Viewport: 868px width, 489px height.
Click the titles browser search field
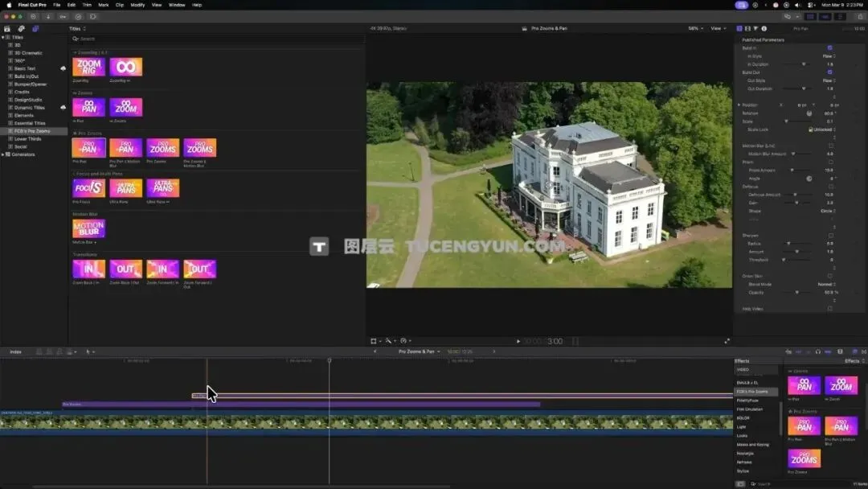coord(218,39)
